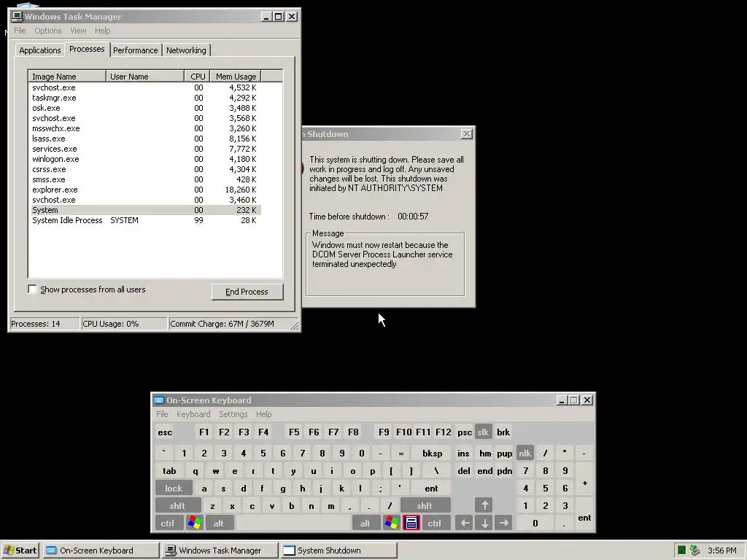Click On-Screen Keyboard title bar icon
Image resolution: width=747 pixels, height=560 pixels.
159,400
